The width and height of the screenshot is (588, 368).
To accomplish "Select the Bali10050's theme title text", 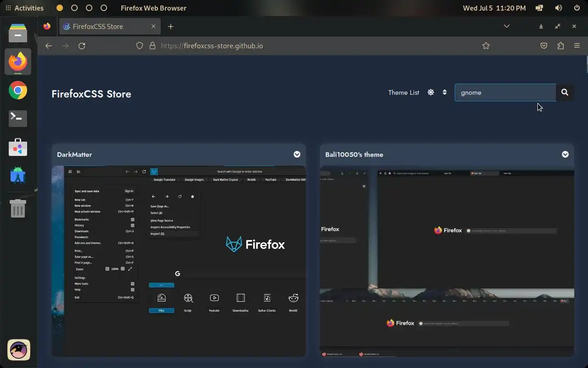I will coord(354,155).
